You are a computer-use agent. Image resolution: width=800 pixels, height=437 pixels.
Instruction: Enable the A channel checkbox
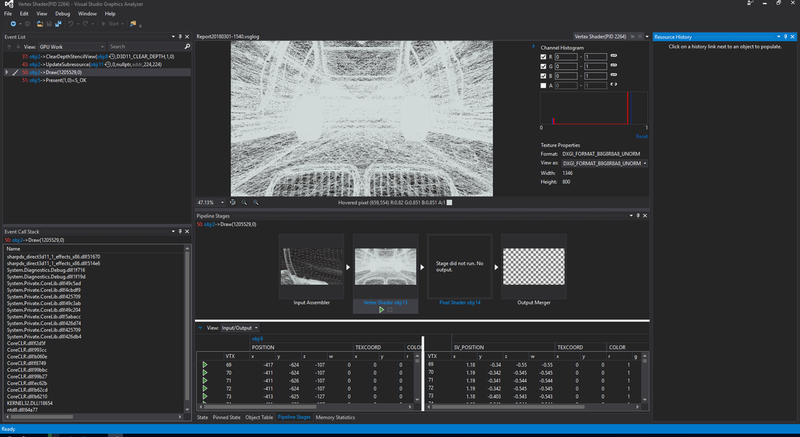click(x=543, y=85)
